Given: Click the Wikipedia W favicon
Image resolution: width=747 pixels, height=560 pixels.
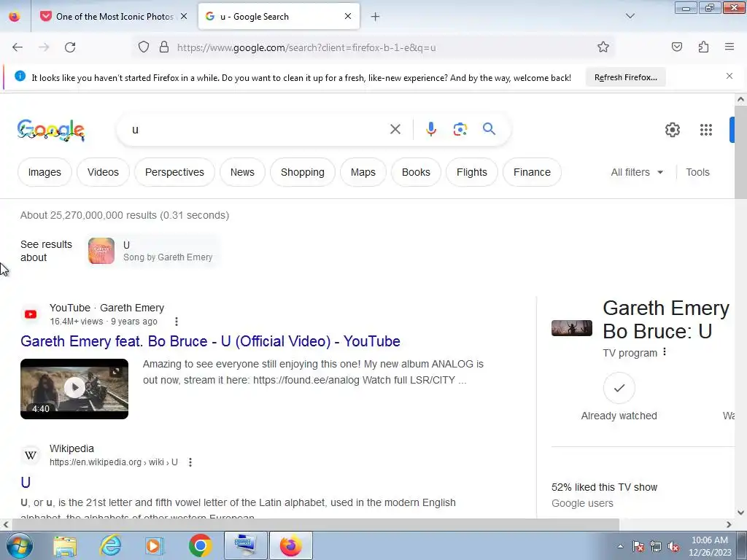Looking at the screenshot, I should tap(31, 455).
